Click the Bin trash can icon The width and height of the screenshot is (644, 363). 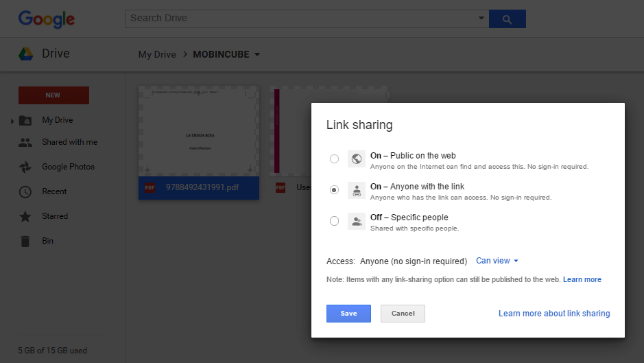[x=25, y=241]
